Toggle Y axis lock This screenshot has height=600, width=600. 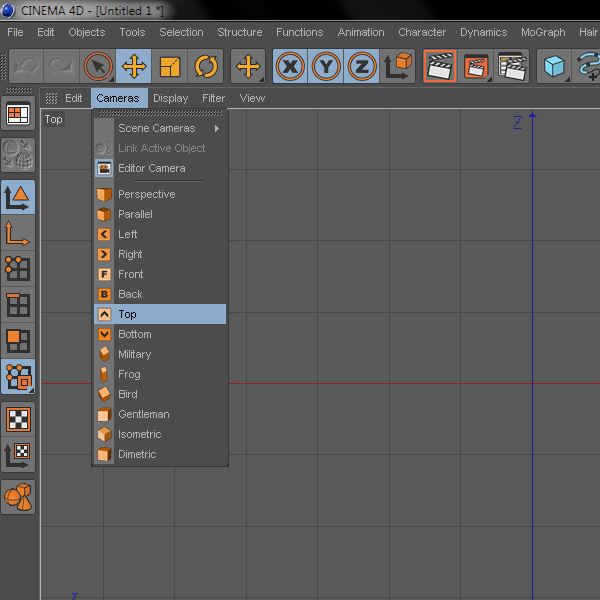(x=326, y=66)
